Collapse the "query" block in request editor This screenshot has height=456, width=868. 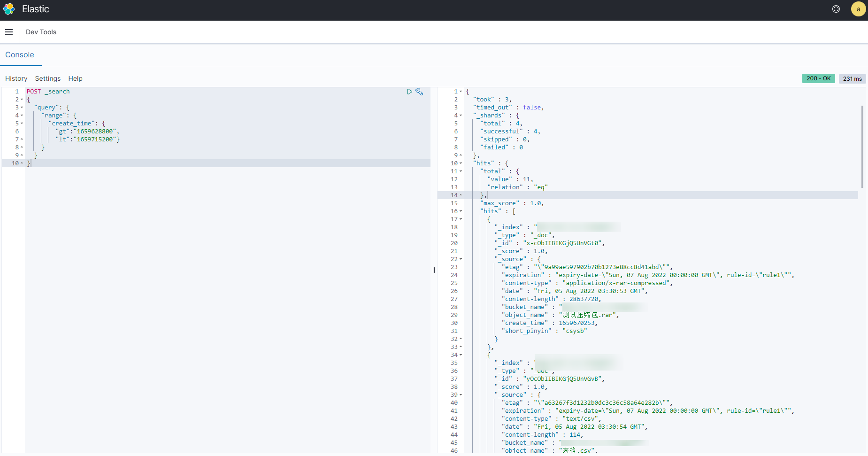pyautogui.click(x=22, y=108)
